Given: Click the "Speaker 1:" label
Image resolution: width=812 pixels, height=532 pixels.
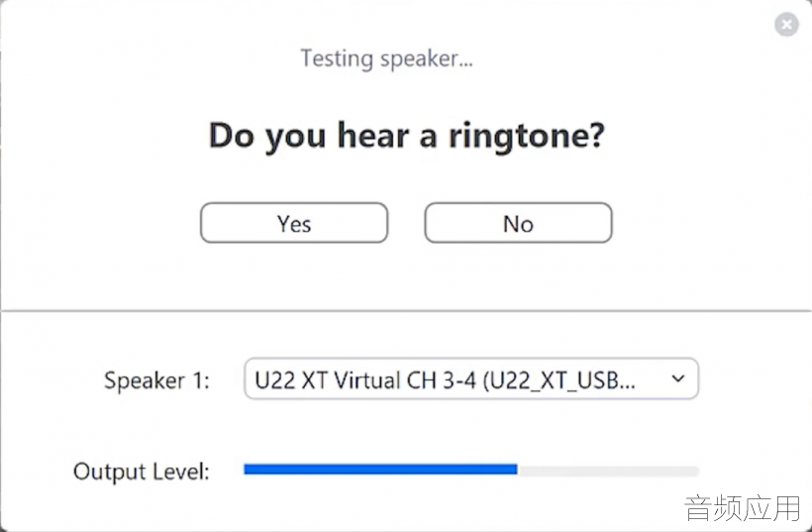Looking at the screenshot, I should 156,380.
